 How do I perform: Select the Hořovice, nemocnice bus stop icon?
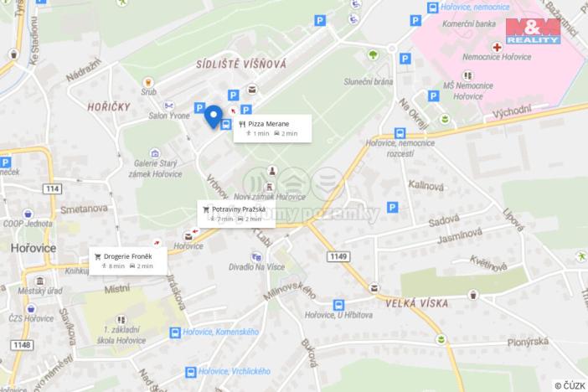pyautogui.click(x=432, y=8)
